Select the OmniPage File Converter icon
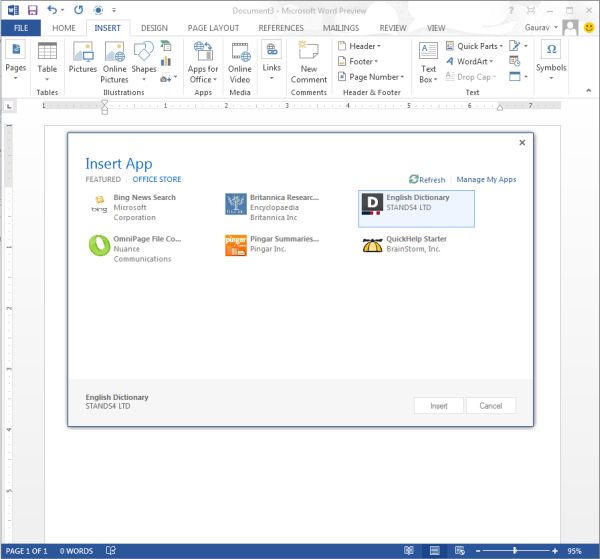This screenshot has width=600, height=559. 99,245
